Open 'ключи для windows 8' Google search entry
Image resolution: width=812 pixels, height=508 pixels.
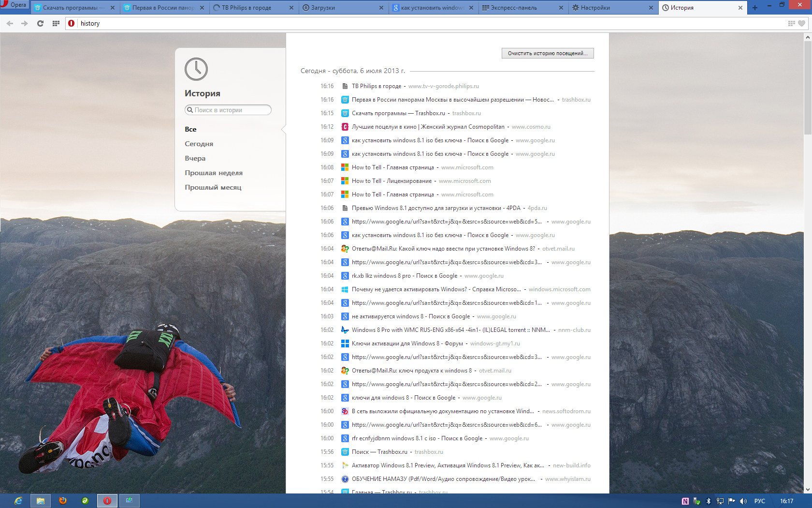click(404, 398)
